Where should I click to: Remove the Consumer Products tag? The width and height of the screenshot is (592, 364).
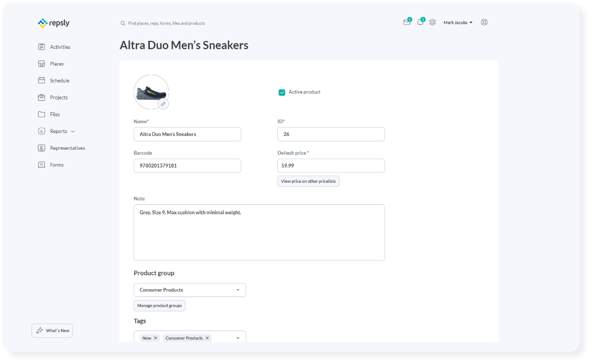(x=207, y=338)
